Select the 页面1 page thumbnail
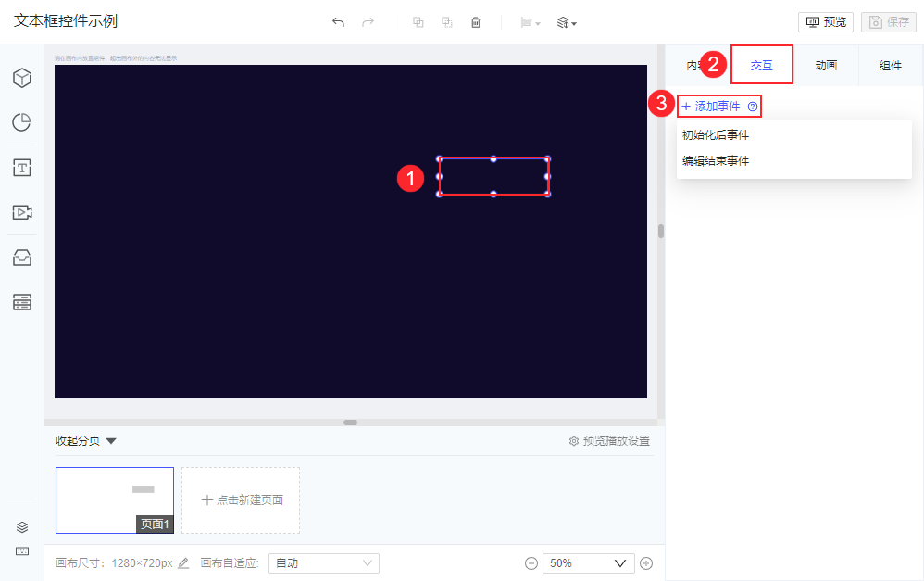 click(115, 500)
